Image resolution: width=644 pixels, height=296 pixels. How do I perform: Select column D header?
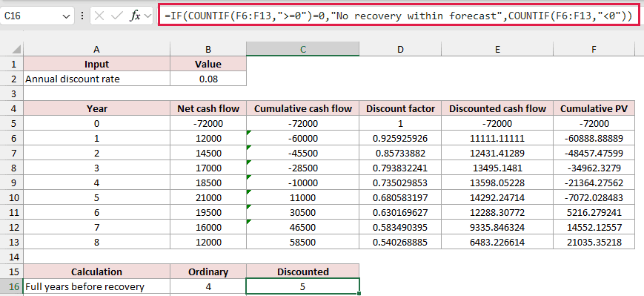400,49
